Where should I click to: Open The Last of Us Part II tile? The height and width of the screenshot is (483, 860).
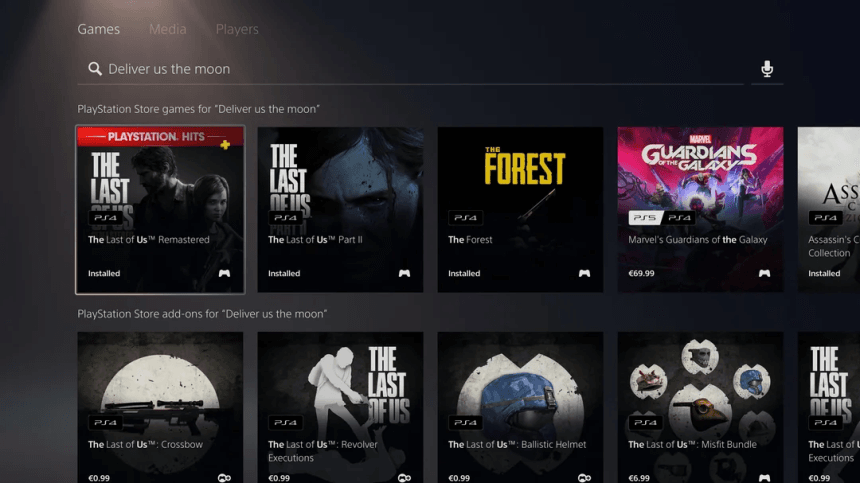(340, 209)
